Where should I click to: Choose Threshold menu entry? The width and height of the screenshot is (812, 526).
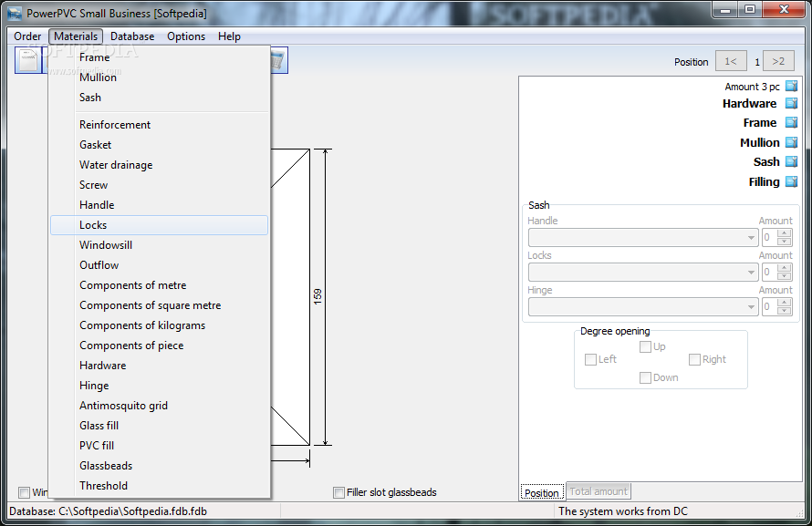[159, 486]
